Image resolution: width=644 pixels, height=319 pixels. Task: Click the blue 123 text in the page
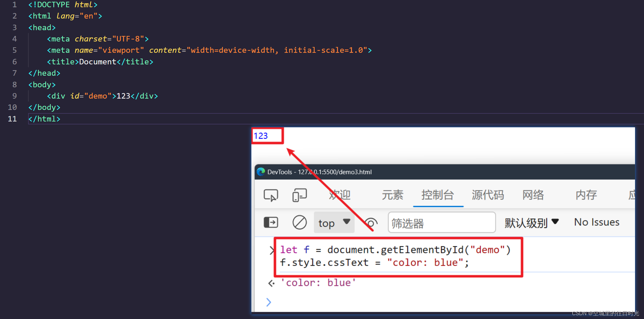[x=261, y=135]
